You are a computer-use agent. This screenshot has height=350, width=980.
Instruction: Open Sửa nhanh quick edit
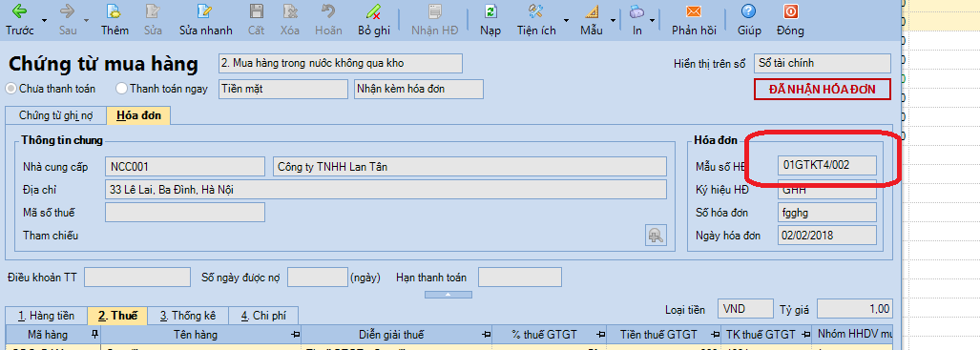coord(205,19)
